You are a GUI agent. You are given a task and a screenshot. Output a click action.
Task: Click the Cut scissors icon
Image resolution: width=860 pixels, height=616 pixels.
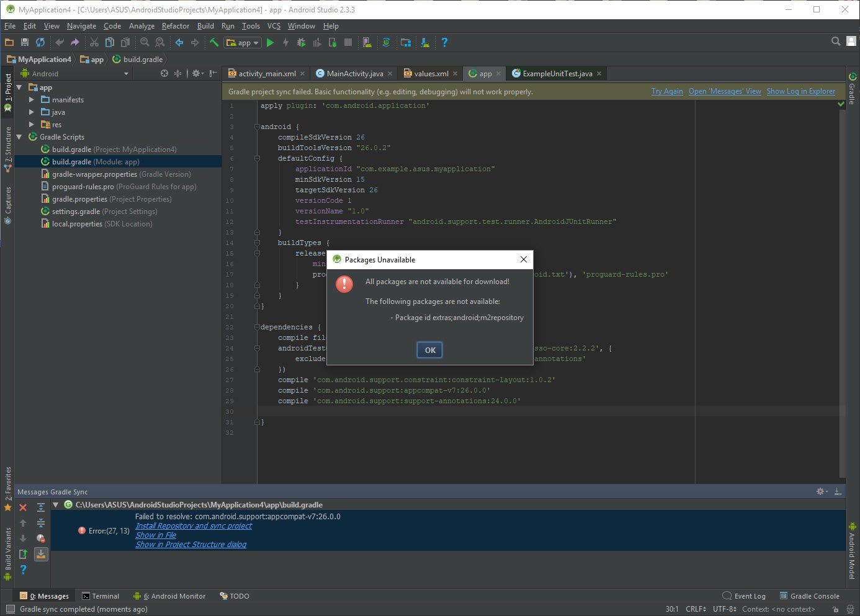pos(94,42)
